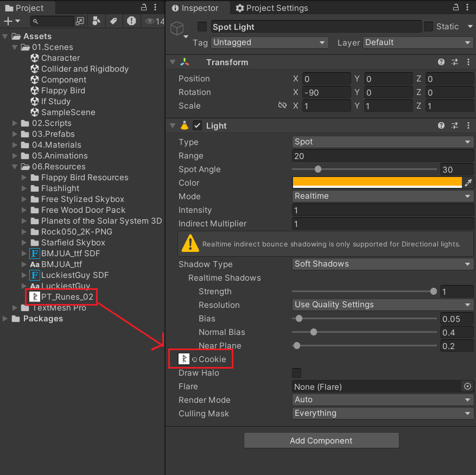Open the light Type dropdown showing Spot
476x475 pixels.
point(383,142)
